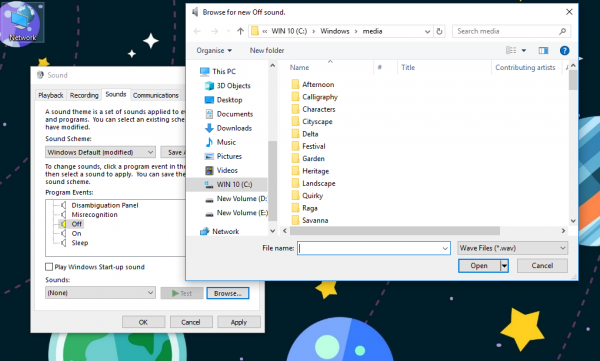Click Windows in the address breadcrumb
Viewport: 600px width, 361px height.
tap(335, 31)
